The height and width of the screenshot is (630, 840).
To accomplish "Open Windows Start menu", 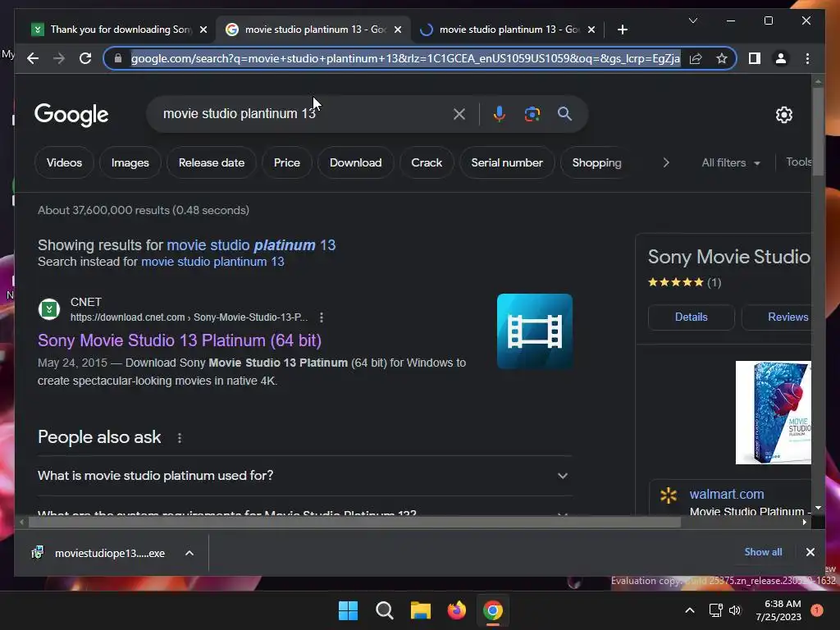I will pos(348,610).
